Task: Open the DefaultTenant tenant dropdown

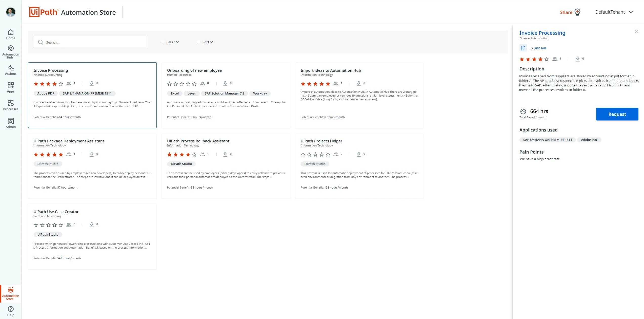Action: [x=614, y=12]
